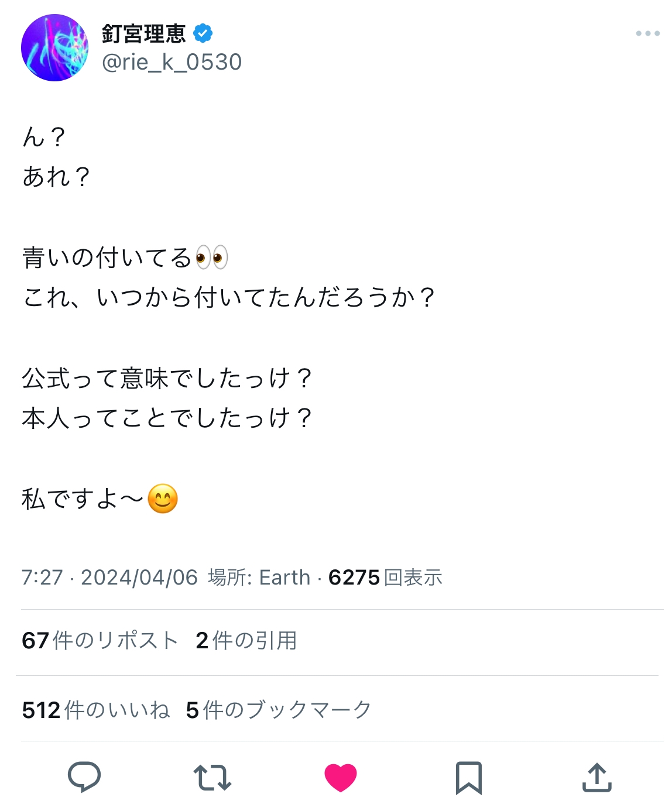672x811 pixels.
Task: View the 2件の引用 quotes list
Action: pyautogui.click(x=246, y=640)
